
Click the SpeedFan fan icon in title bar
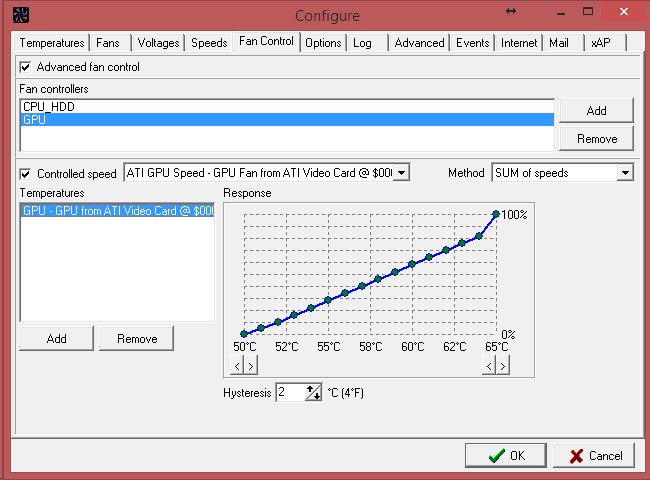[x=19, y=16]
